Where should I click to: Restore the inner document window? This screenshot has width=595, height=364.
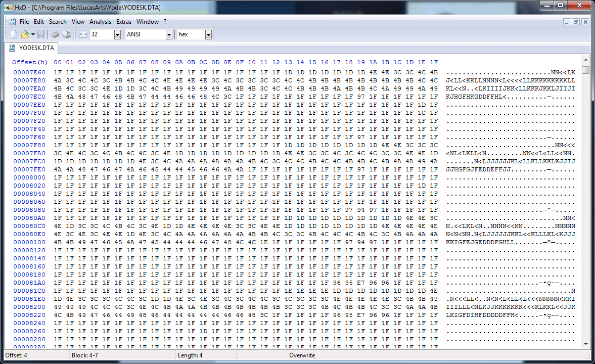pyautogui.click(x=576, y=22)
